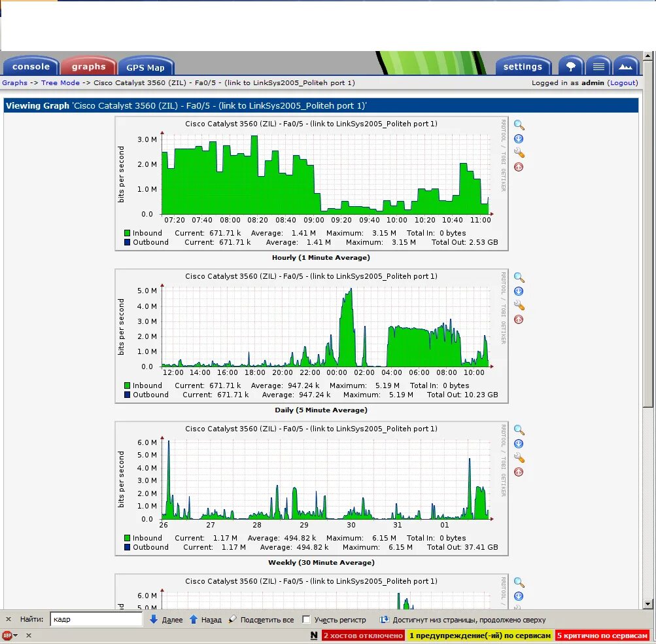Zoom the bottom partially shown graph
This screenshot has width=656, height=644.
[519, 582]
